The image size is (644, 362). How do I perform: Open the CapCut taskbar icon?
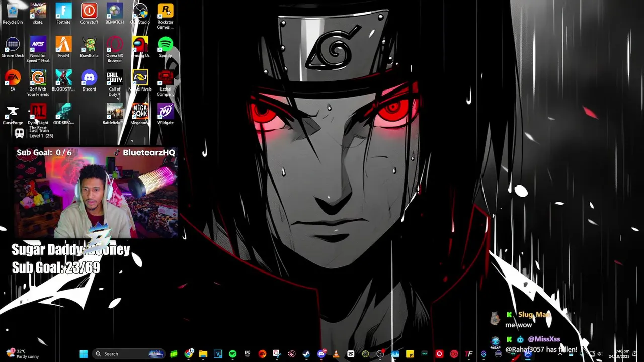[x=351, y=354]
